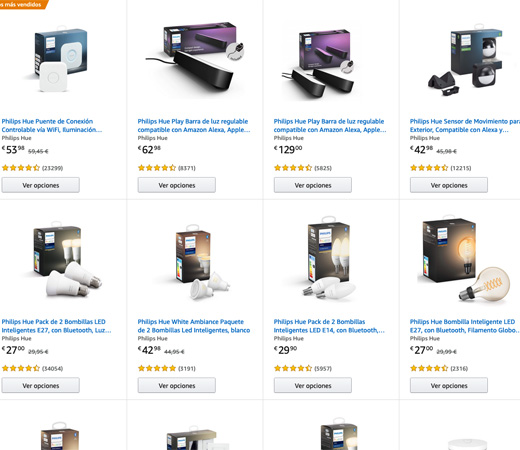View the 34054 star ratings of E27 pack
Image resolution: width=520 pixels, height=450 pixels.
click(x=32, y=368)
